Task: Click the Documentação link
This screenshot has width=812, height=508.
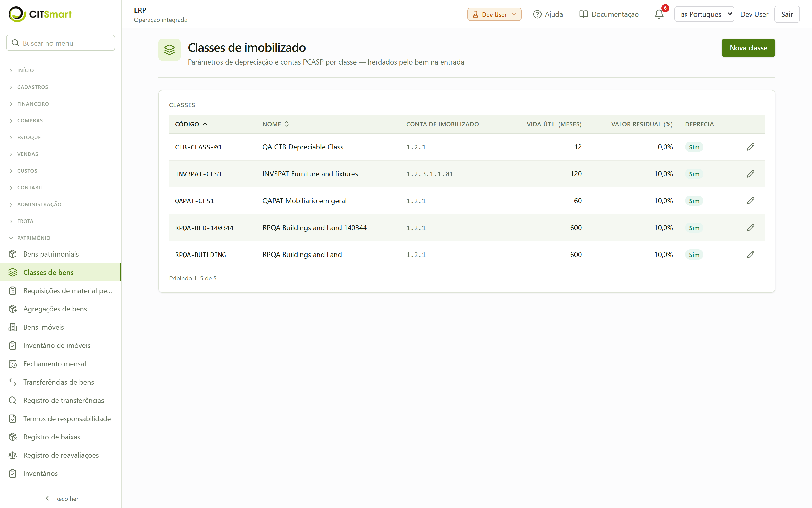Action: pyautogui.click(x=609, y=14)
